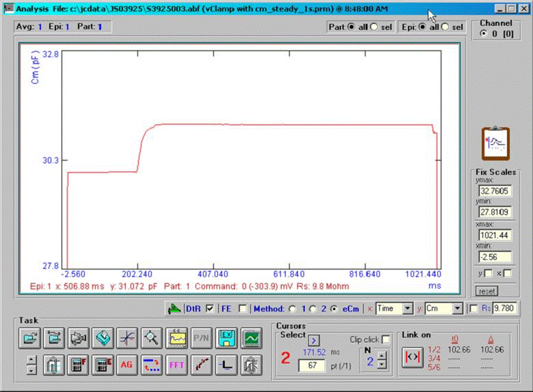Click the blue-red looping arrows icon
Image resolution: width=533 pixels, height=392 pixels.
pos(152,365)
